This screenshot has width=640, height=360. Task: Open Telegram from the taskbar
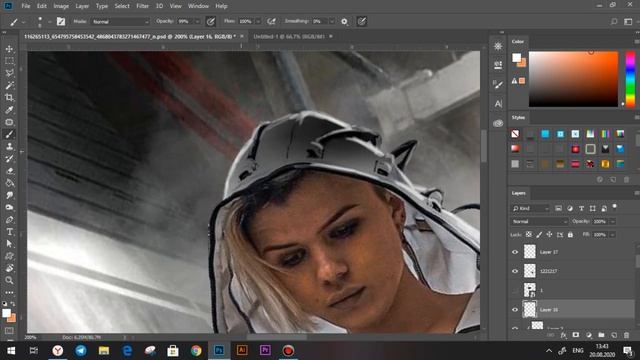click(81, 350)
